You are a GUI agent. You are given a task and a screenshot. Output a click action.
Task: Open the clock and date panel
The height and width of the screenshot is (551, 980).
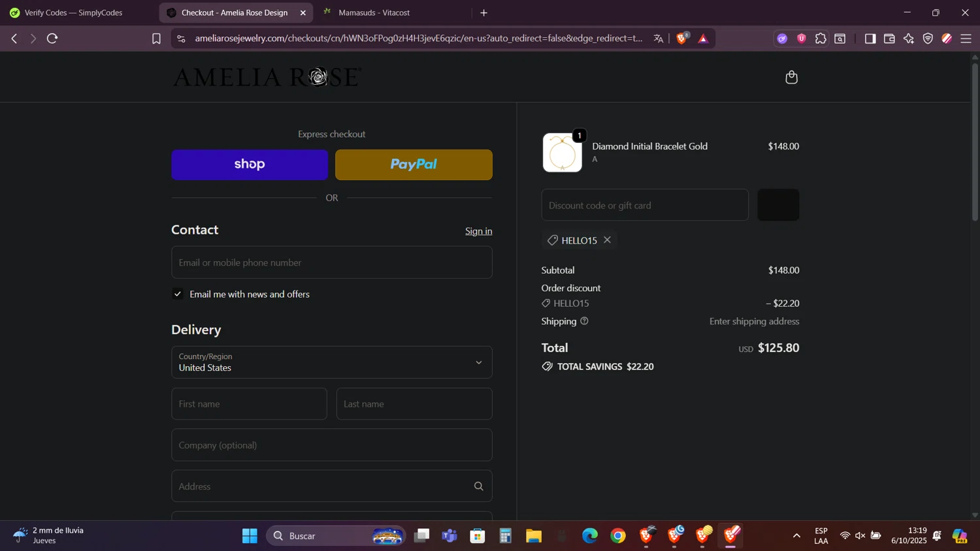pyautogui.click(x=909, y=535)
